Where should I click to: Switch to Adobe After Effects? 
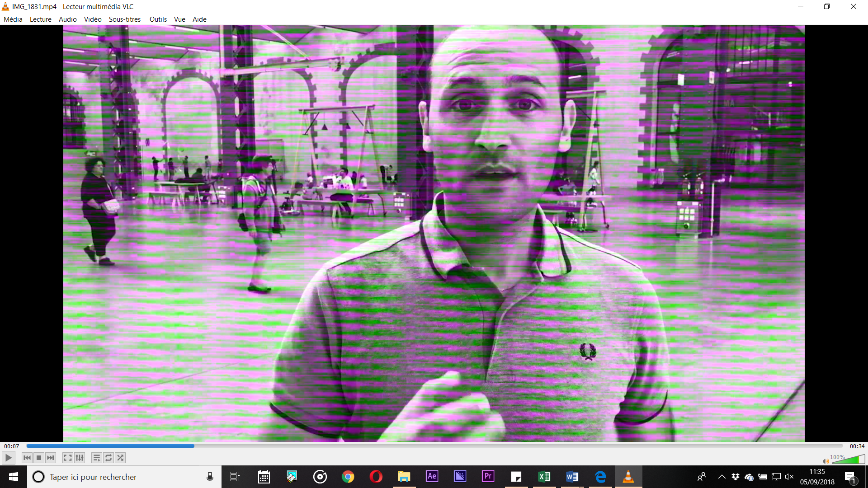tap(432, 477)
